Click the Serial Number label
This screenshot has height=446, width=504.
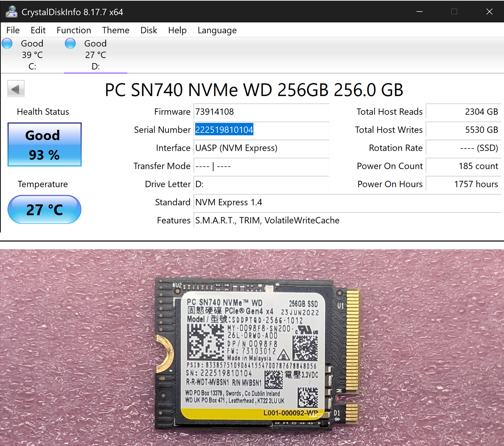[x=162, y=130]
